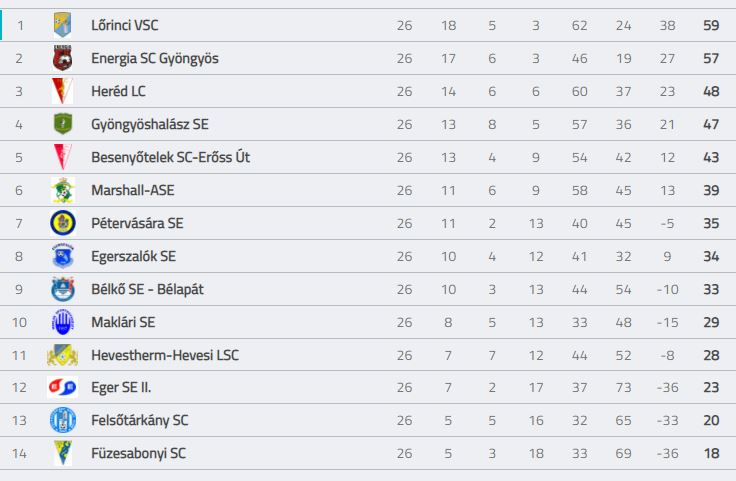Click Lőrinci VSC's 59 points value
The width and height of the screenshot is (736, 481).
[711, 25]
